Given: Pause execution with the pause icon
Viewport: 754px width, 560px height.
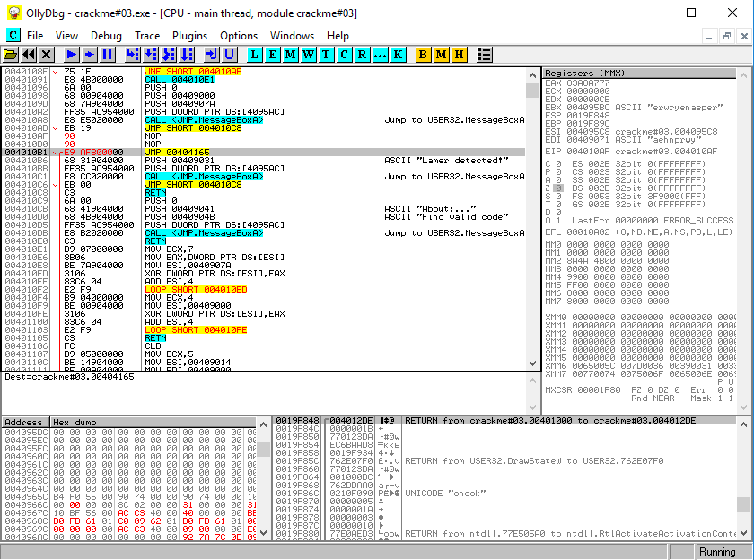Looking at the screenshot, I should 108,55.
